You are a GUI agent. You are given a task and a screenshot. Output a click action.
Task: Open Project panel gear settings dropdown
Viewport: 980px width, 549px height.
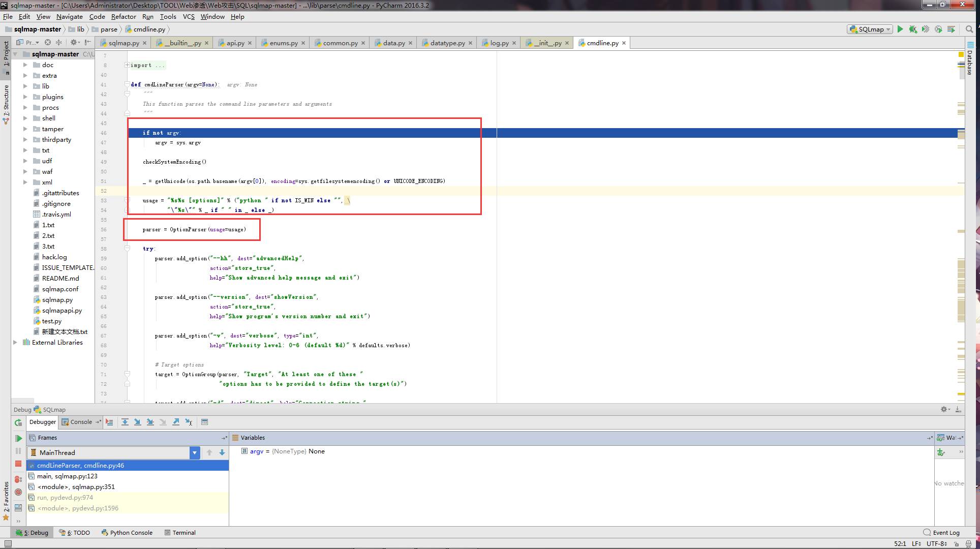(x=75, y=43)
